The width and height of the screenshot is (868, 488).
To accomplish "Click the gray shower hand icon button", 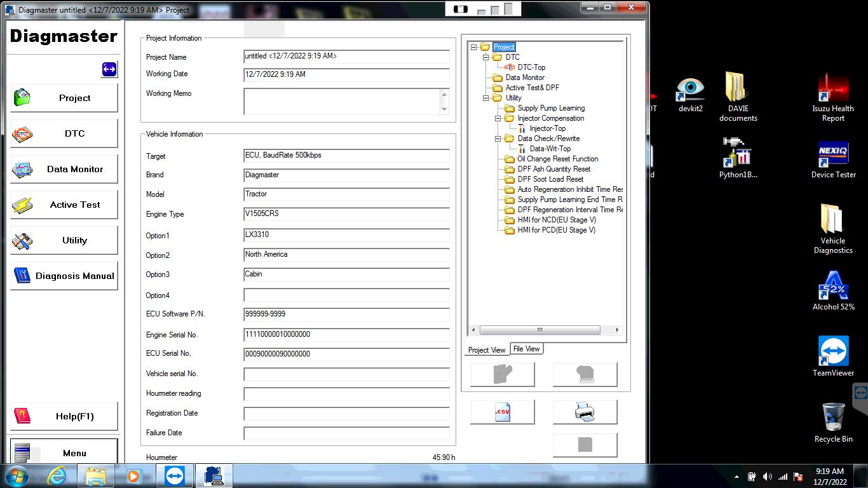I will pyautogui.click(x=585, y=374).
